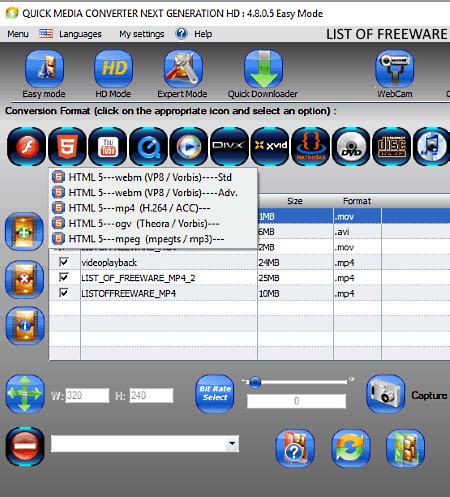Screen dimensions: 450x497
Task: Click the Size column header
Action: [295, 201]
